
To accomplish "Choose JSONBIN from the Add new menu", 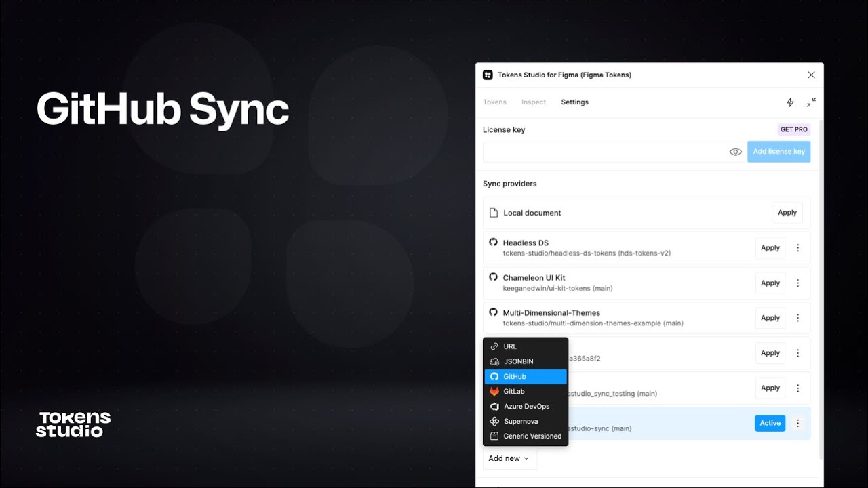I will click(526, 361).
